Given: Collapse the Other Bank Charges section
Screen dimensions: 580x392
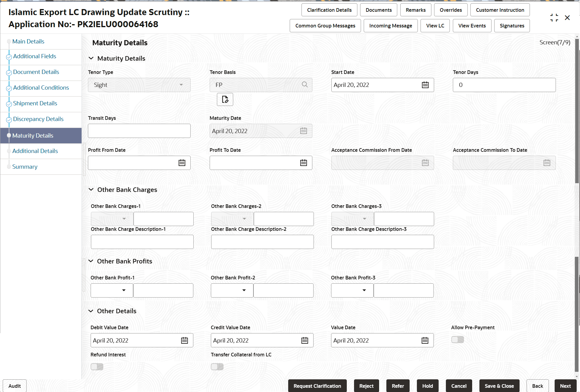Looking at the screenshot, I should point(91,190).
